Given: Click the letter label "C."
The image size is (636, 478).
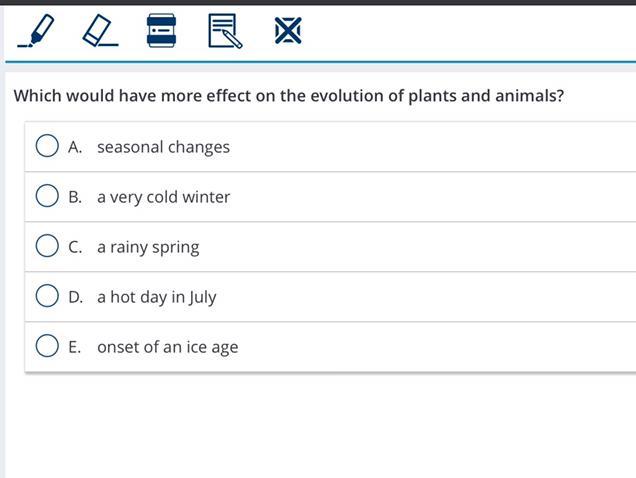Looking at the screenshot, I should (75, 247).
